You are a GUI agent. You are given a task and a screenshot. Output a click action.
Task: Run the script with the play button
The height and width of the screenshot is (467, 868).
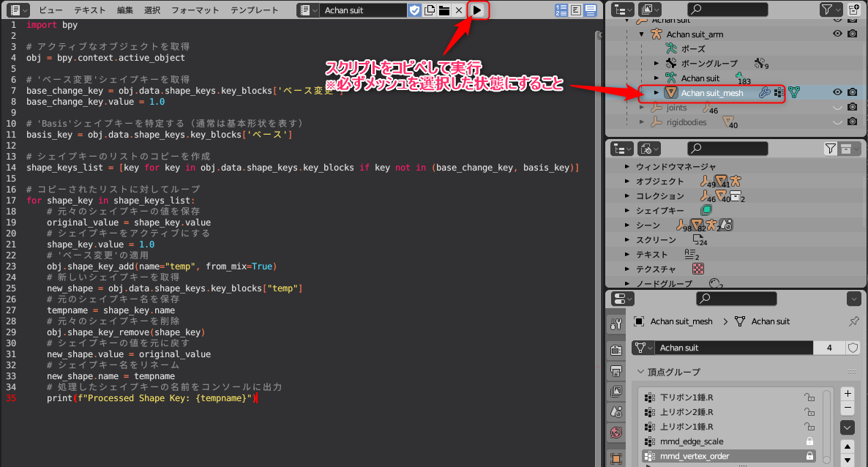pyautogui.click(x=476, y=10)
